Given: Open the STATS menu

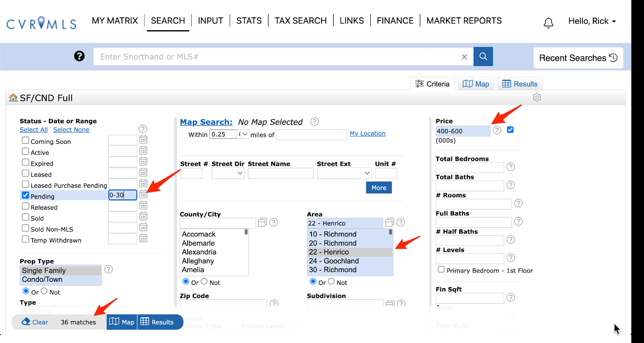Looking at the screenshot, I should 249,21.
